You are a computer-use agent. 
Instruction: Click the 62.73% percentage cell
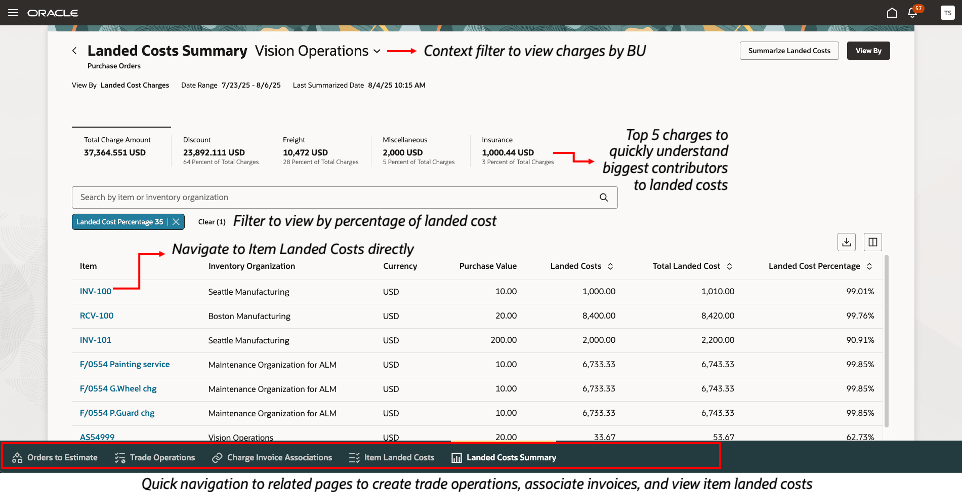coord(860,437)
